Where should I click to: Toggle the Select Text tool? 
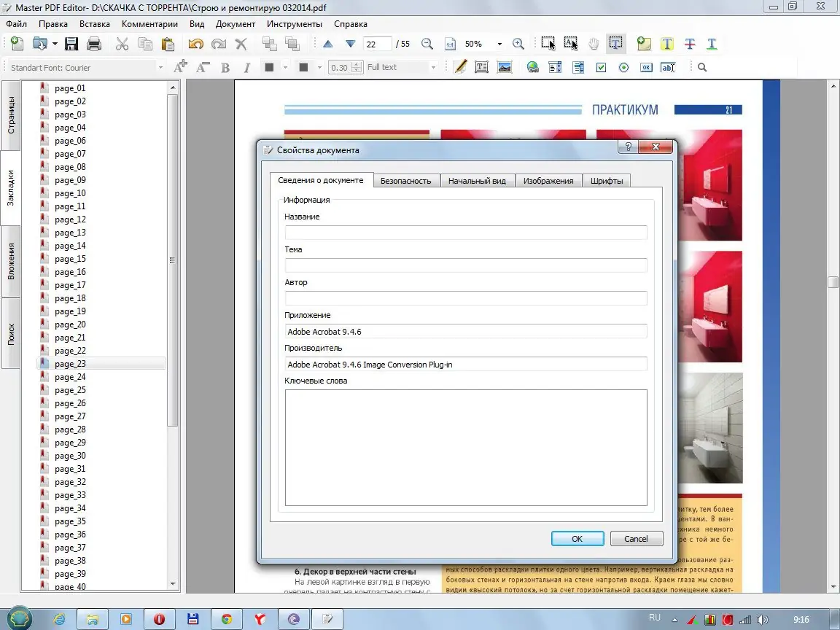[x=616, y=44]
